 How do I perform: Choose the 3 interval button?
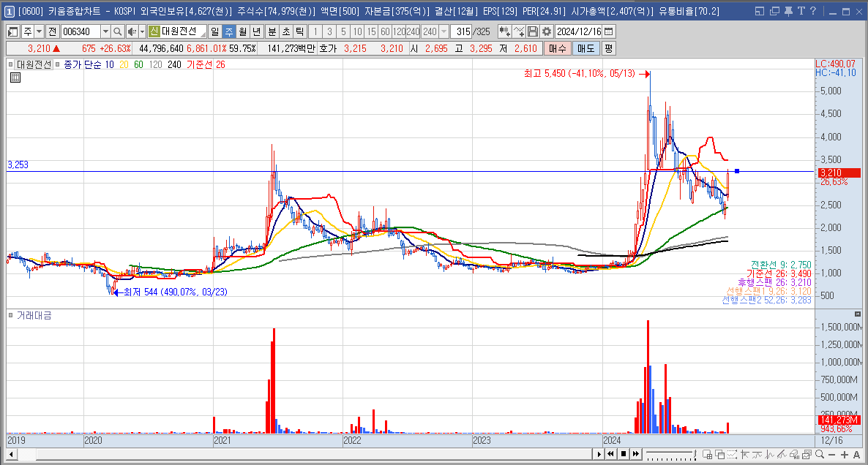click(x=329, y=32)
